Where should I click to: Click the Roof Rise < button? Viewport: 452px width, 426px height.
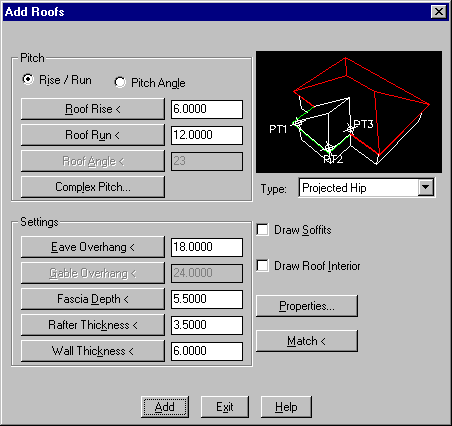click(x=93, y=109)
